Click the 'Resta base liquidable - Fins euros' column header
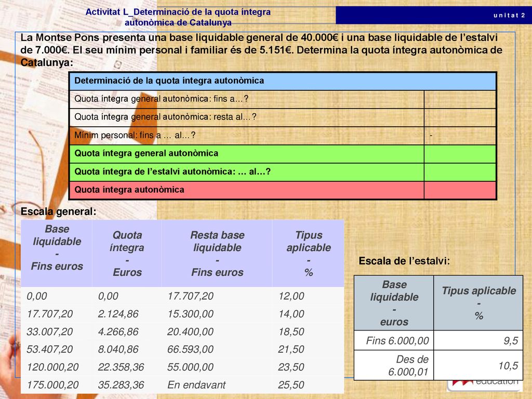Viewport: 532px width, 399px height. tap(217, 254)
